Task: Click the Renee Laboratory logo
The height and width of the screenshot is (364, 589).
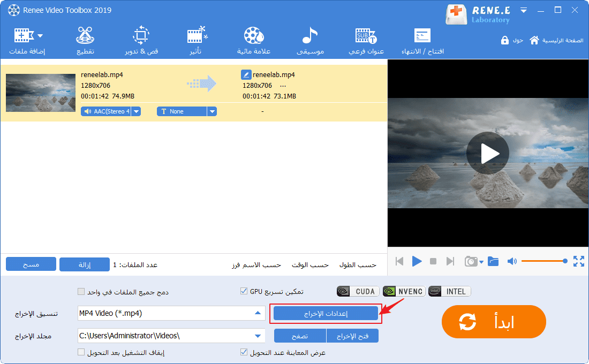Action: 478,14
